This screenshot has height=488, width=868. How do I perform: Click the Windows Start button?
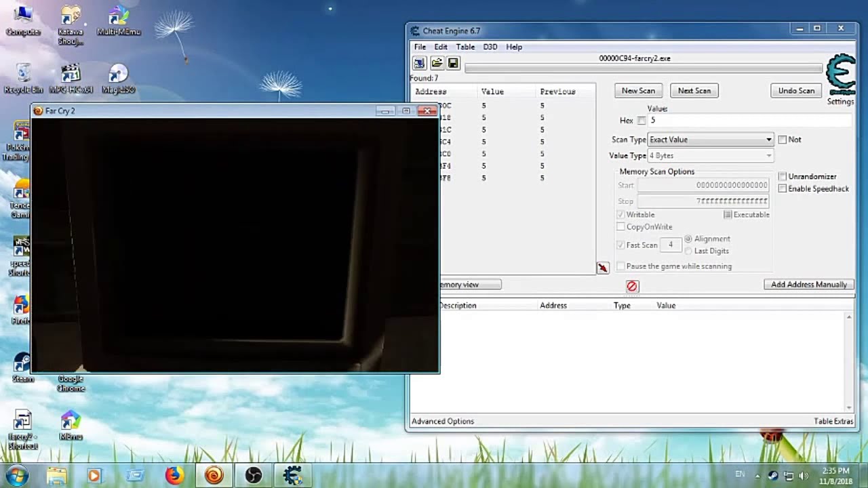(16, 475)
